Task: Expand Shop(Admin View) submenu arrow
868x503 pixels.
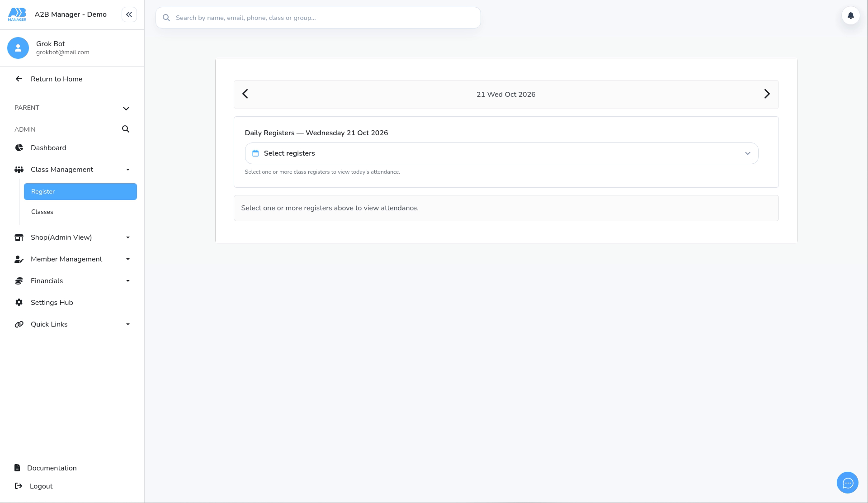Action: click(128, 237)
